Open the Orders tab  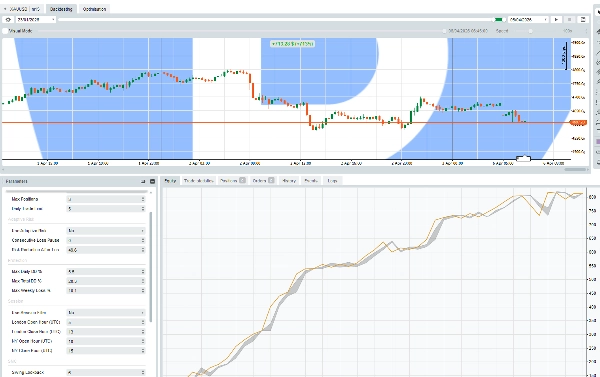point(263,181)
